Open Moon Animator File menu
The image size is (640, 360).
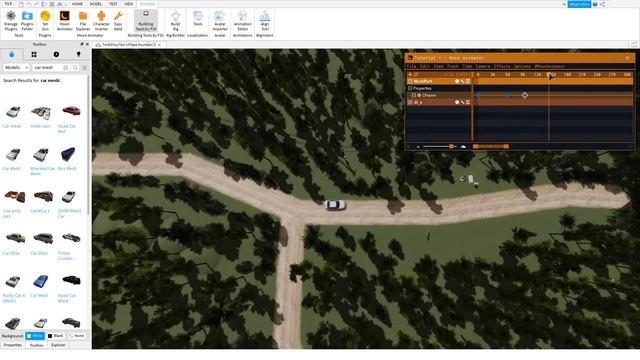point(411,66)
